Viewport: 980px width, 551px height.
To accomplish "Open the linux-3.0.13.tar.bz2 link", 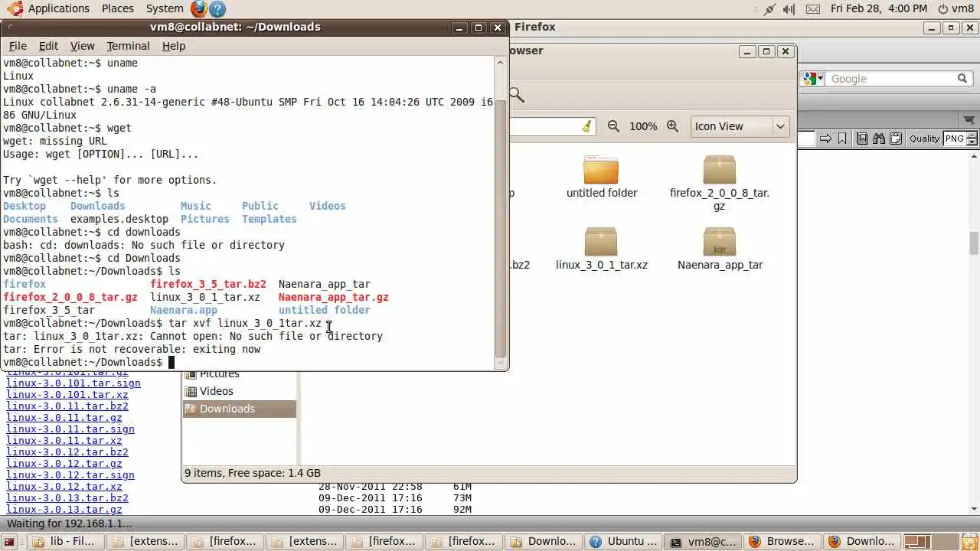I will 67,498.
